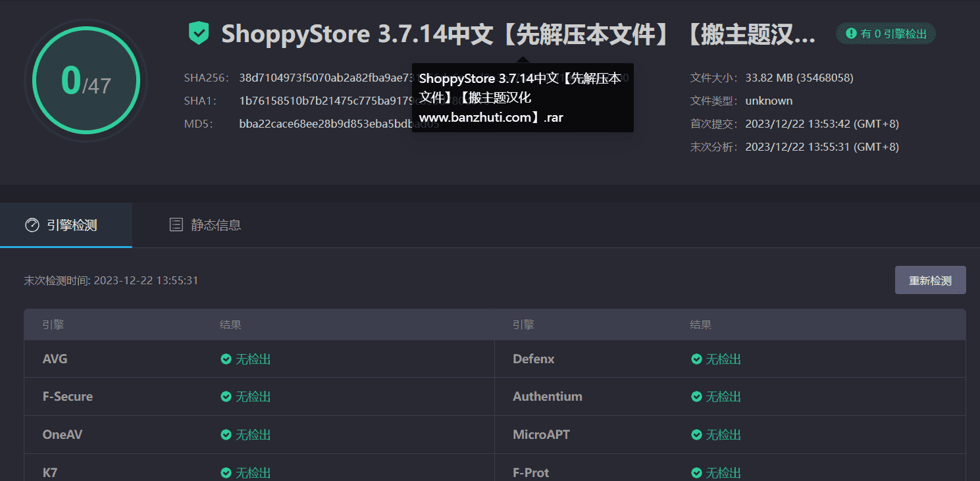Click the F-Prot result check icon
980x481 pixels.
point(696,472)
